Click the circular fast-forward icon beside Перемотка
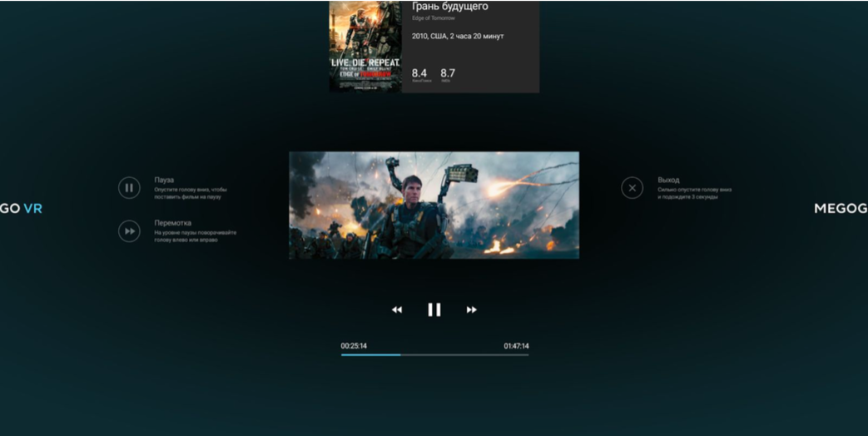This screenshot has width=868, height=436. pyautogui.click(x=129, y=231)
